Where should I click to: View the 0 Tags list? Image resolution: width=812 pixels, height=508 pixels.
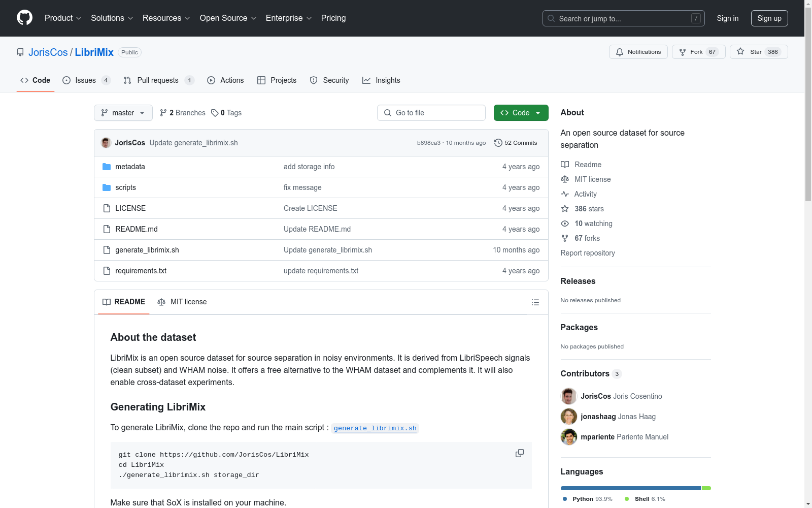(226, 113)
